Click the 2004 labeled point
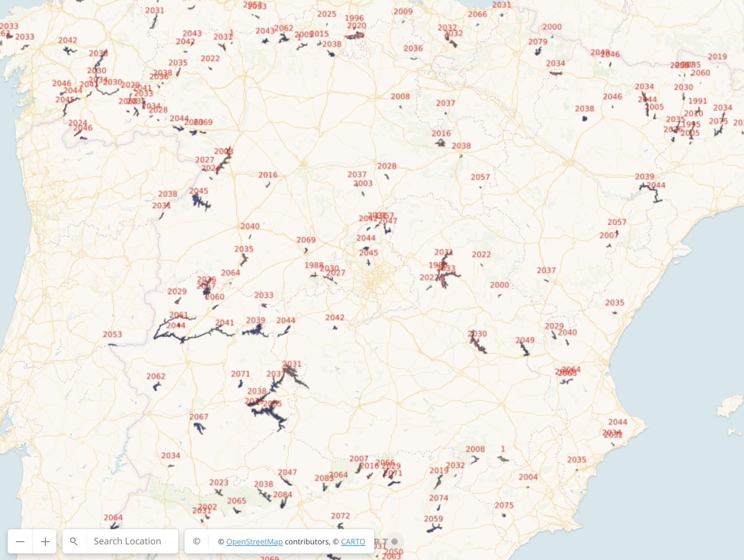 click(x=528, y=477)
